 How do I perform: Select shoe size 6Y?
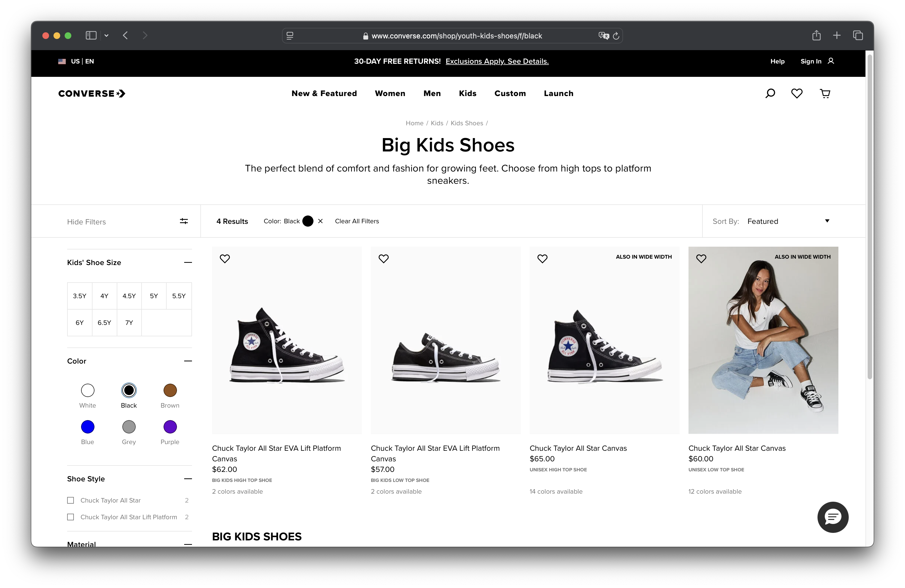79,322
